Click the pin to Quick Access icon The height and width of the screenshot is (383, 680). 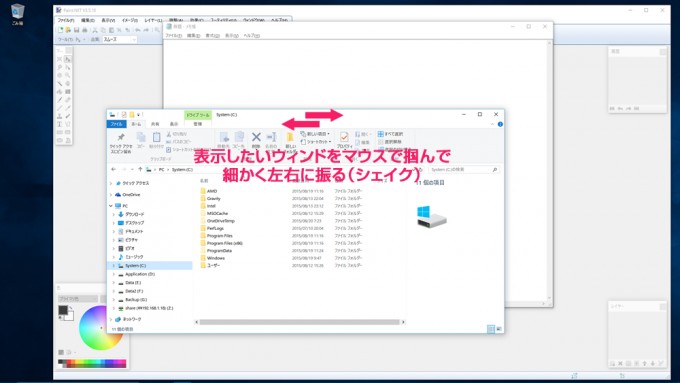tap(121, 137)
